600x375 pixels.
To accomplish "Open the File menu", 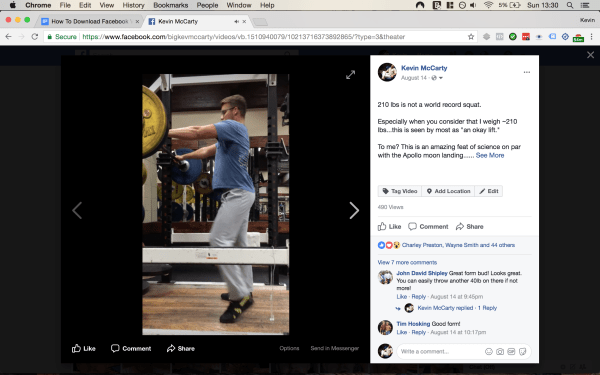I will 65,5.
